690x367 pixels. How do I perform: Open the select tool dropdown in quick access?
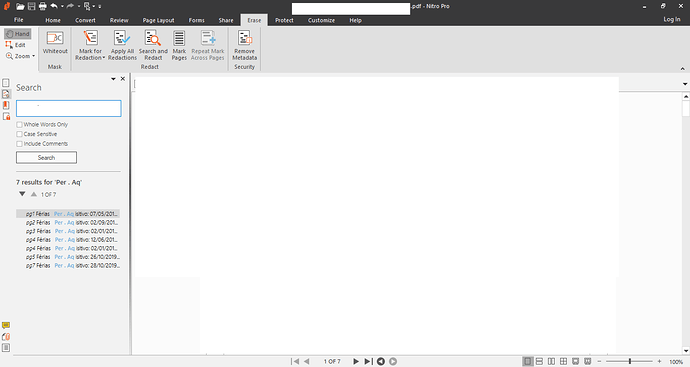[94, 6]
